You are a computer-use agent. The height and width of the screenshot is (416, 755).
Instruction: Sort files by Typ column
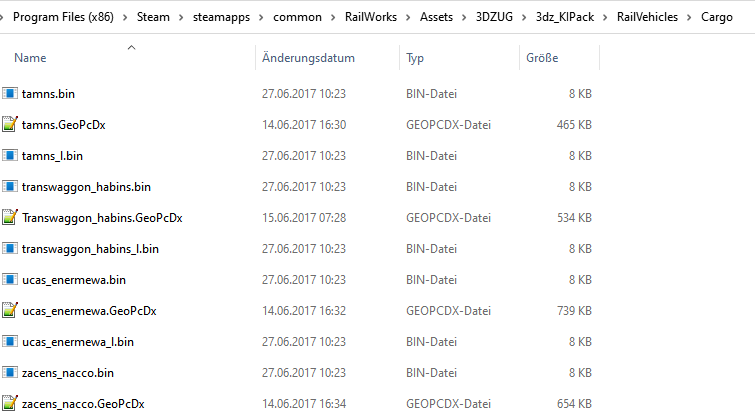[x=415, y=59]
